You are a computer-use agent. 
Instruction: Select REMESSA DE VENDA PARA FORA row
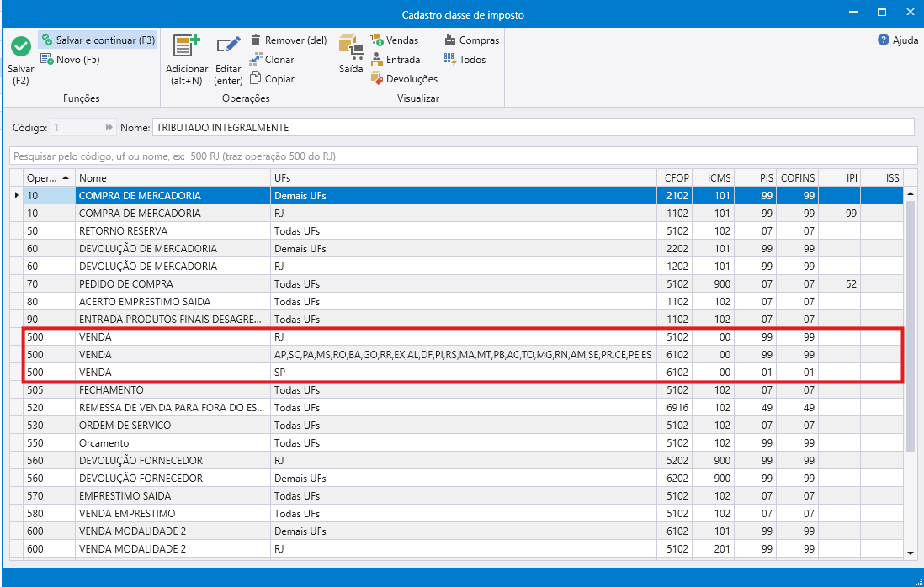point(457,407)
